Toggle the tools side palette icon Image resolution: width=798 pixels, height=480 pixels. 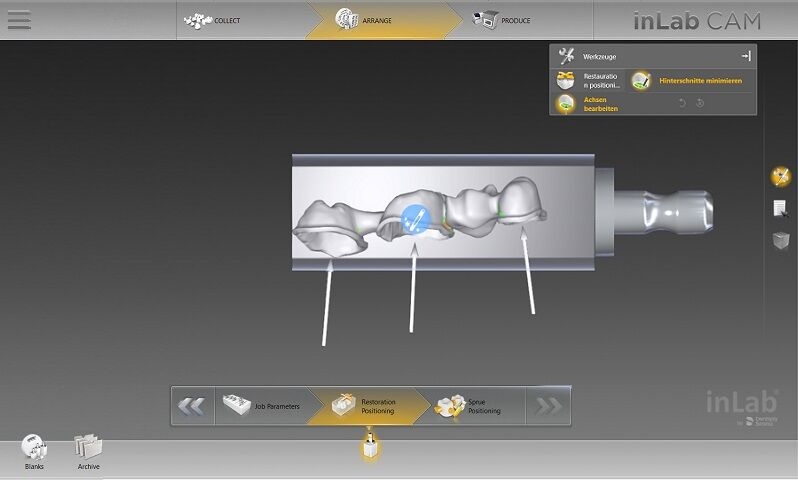click(781, 176)
